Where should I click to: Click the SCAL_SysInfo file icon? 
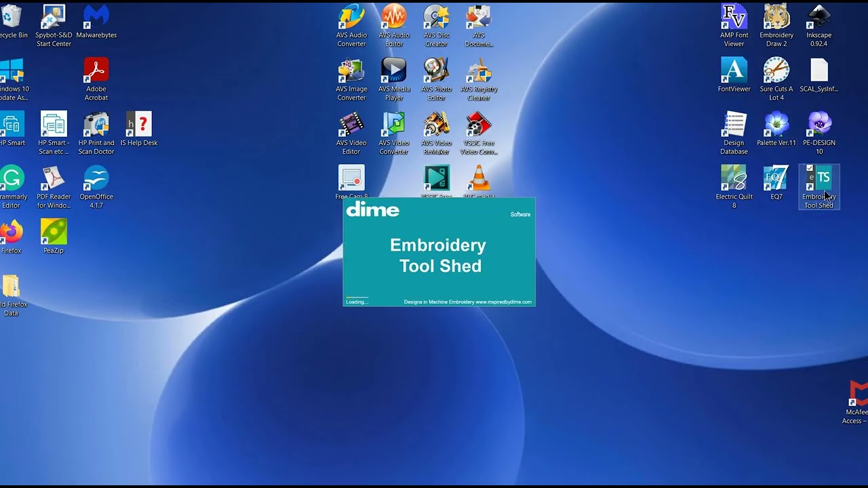tap(819, 75)
